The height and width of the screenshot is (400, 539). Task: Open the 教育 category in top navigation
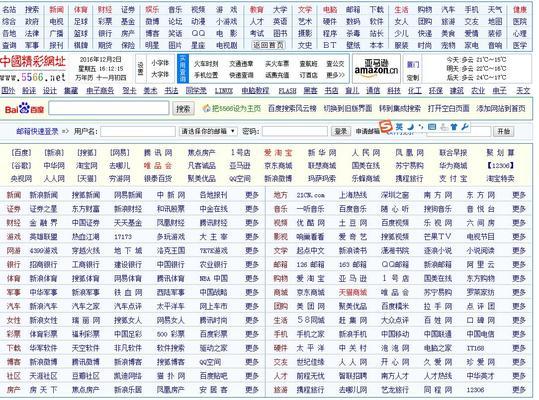coord(257,10)
